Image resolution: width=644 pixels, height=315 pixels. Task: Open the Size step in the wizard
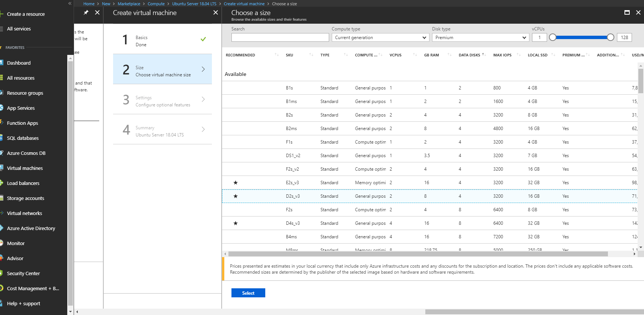(162, 69)
